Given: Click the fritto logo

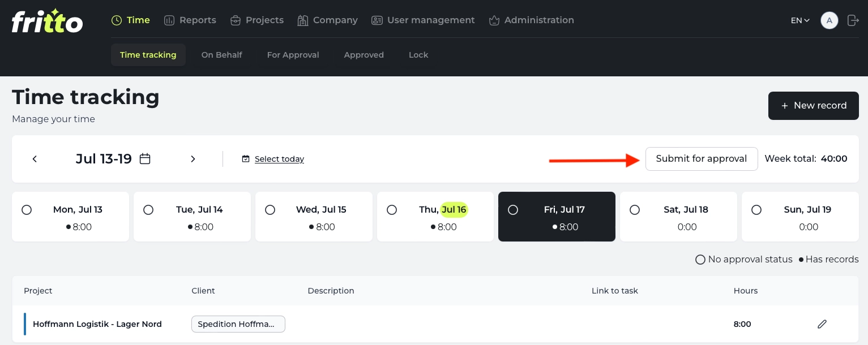Looking at the screenshot, I should pyautogui.click(x=48, y=20).
